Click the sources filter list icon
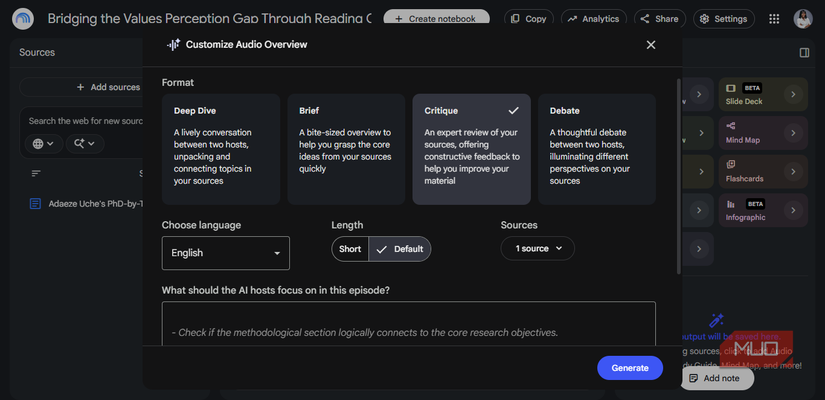Screen dimensions: 825x400 tap(36, 173)
